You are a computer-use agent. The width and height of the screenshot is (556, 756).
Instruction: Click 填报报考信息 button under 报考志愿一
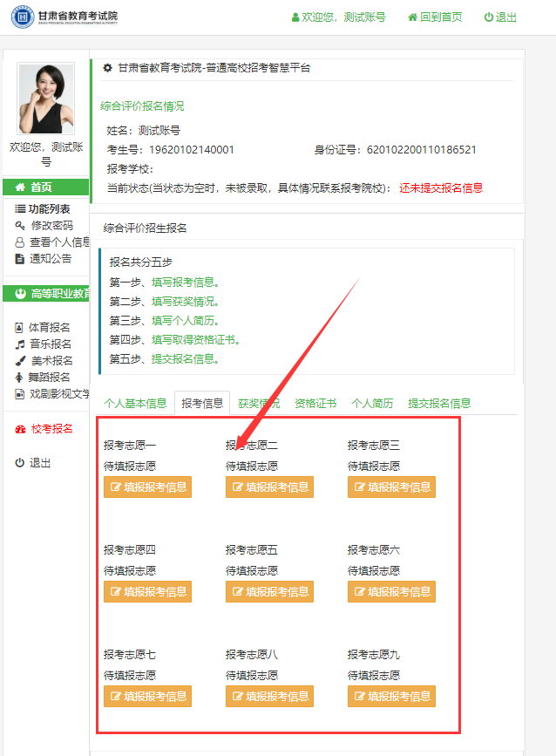click(x=147, y=487)
